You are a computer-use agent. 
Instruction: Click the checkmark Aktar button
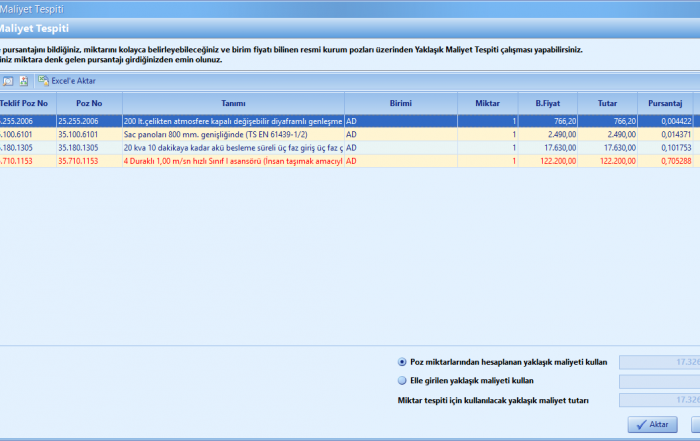(x=653, y=425)
